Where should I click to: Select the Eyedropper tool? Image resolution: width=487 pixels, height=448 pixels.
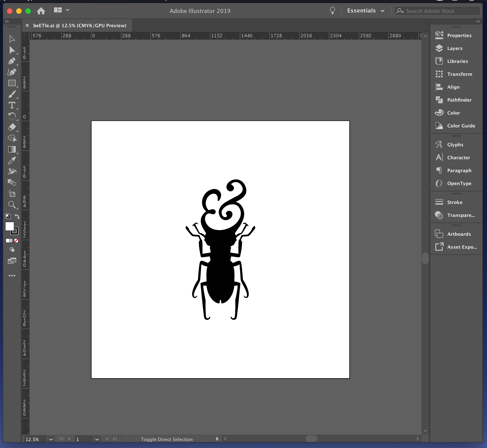coord(12,160)
